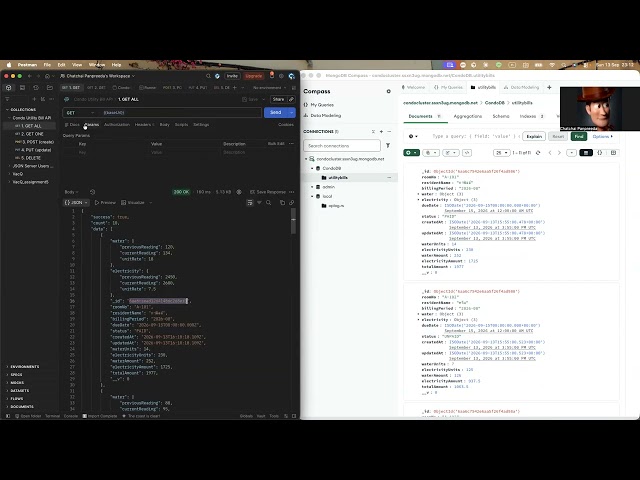Click the Upgrade button in Postman

[253, 76]
